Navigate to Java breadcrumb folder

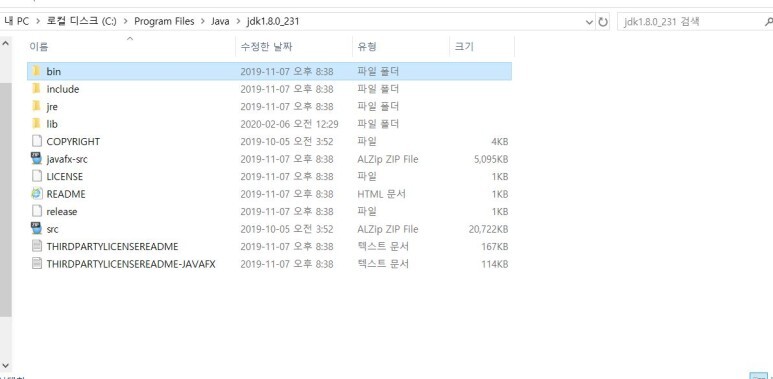tap(220, 22)
